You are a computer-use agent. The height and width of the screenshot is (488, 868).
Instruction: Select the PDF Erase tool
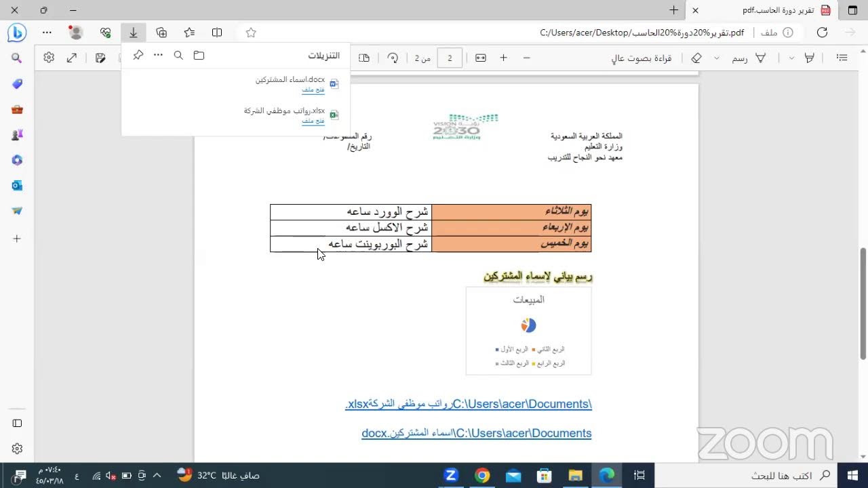coord(696,58)
